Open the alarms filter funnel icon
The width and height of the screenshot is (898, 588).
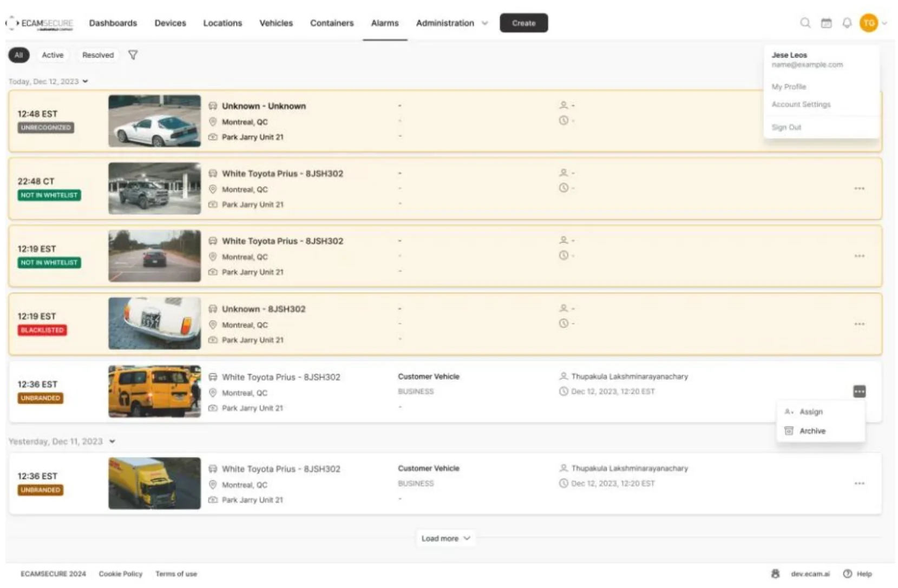pyautogui.click(x=133, y=55)
